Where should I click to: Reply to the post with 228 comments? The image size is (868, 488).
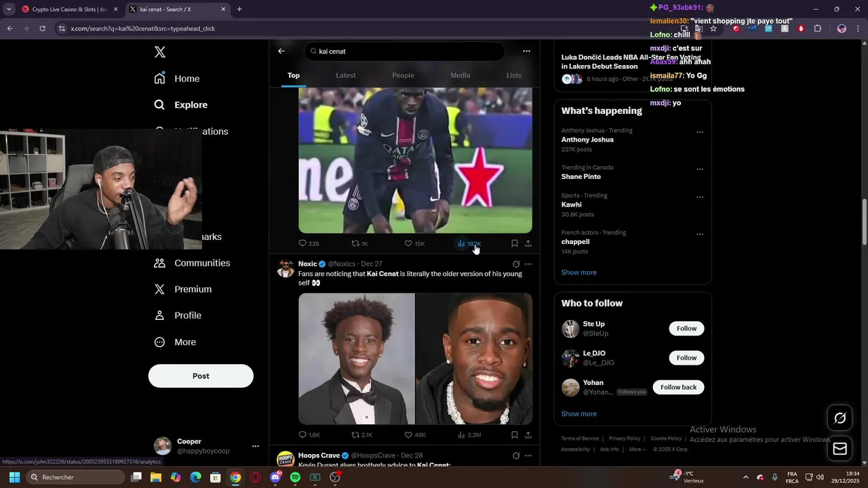click(x=309, y=243)
